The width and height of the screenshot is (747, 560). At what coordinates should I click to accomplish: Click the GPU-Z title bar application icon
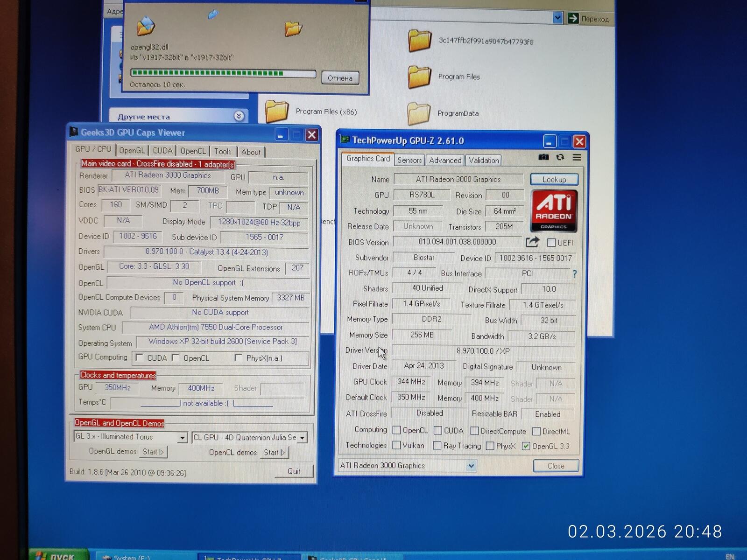point(345,139)
